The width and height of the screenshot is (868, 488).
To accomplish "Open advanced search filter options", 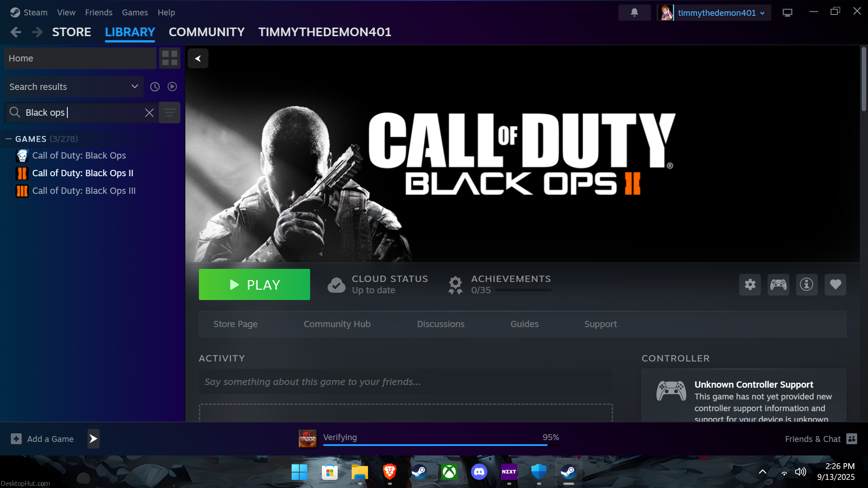I will 170,113.
